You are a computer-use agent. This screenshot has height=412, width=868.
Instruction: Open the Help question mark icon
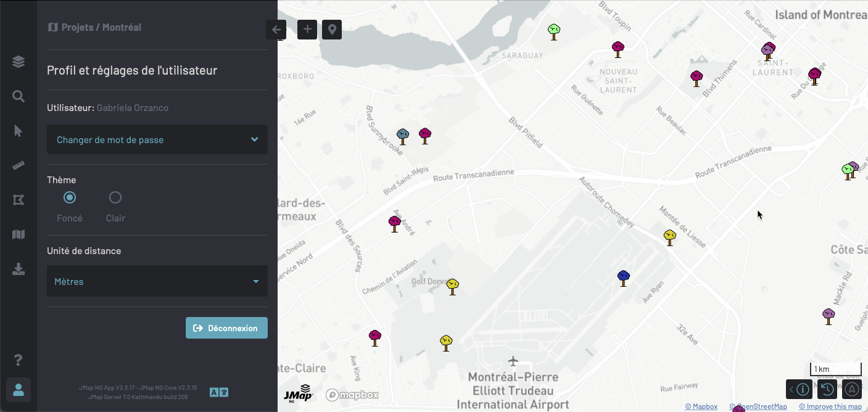pos(19,360)
